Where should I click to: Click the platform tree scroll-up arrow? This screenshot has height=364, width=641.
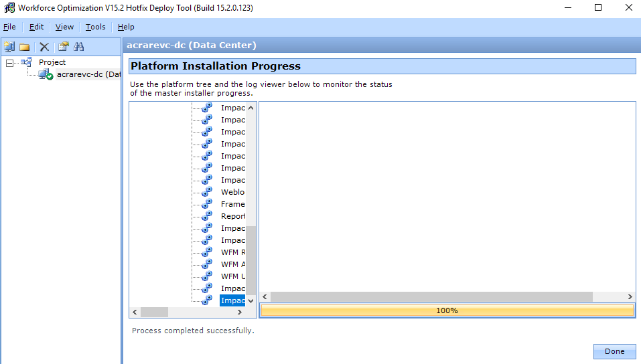pos(251,108)
